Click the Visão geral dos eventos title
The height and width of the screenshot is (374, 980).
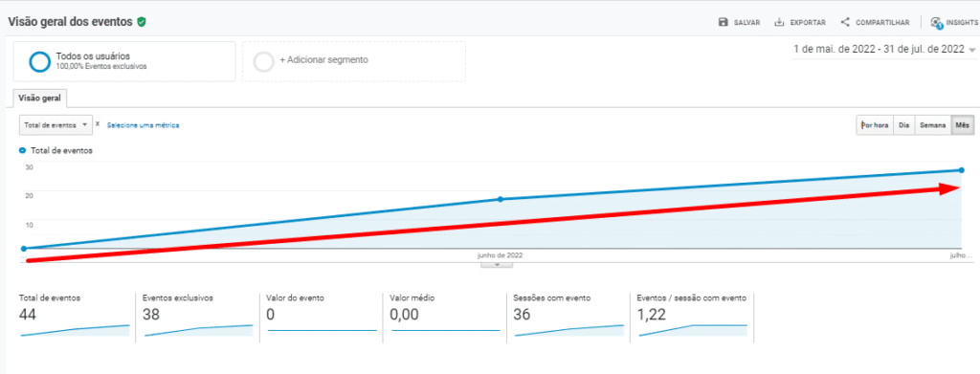coord(70,22)
